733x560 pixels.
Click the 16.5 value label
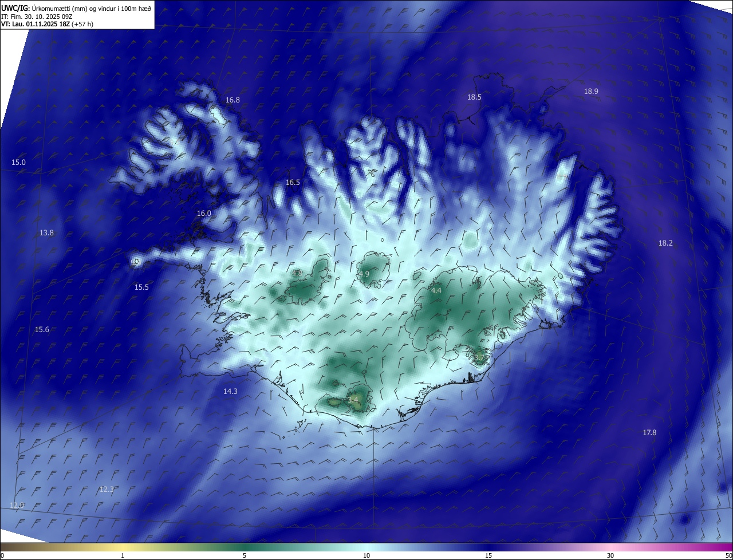click(x=293, y=182)
